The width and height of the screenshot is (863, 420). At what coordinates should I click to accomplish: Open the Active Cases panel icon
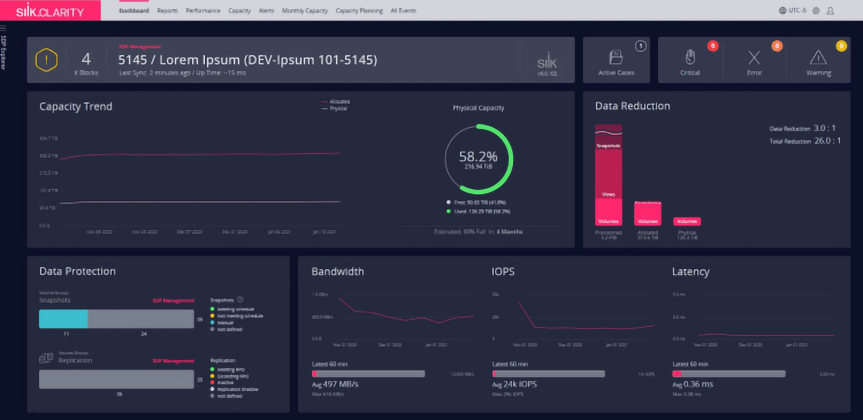(x=621, y=56)
